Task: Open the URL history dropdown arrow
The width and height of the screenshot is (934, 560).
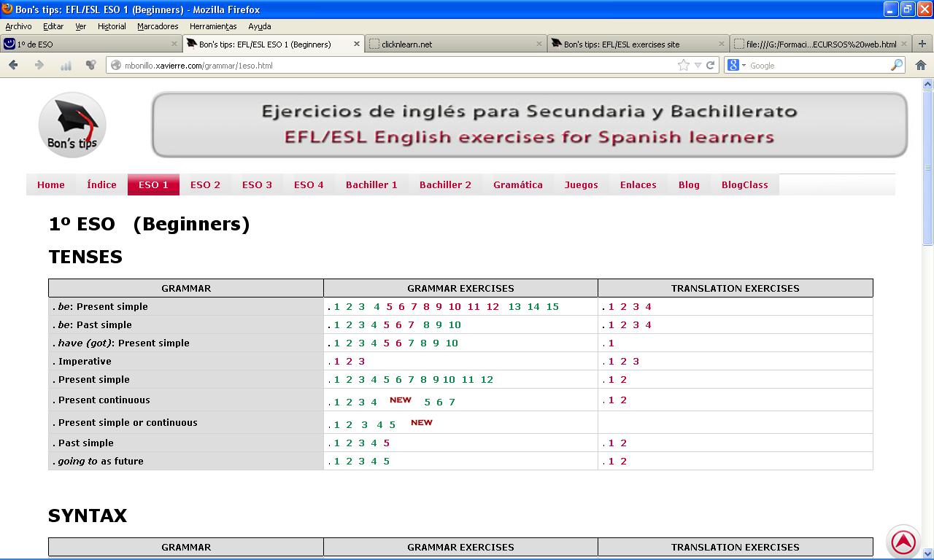Action: (698, 65)
